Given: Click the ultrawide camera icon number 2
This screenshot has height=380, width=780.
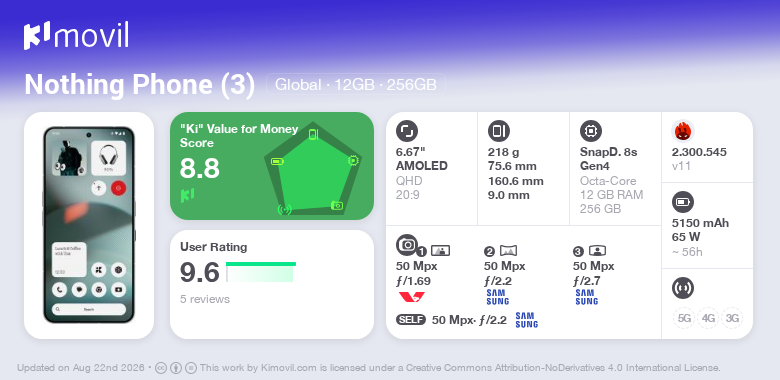Looking at the screenshot, I should pyautogui.click(x=508, y=251).
